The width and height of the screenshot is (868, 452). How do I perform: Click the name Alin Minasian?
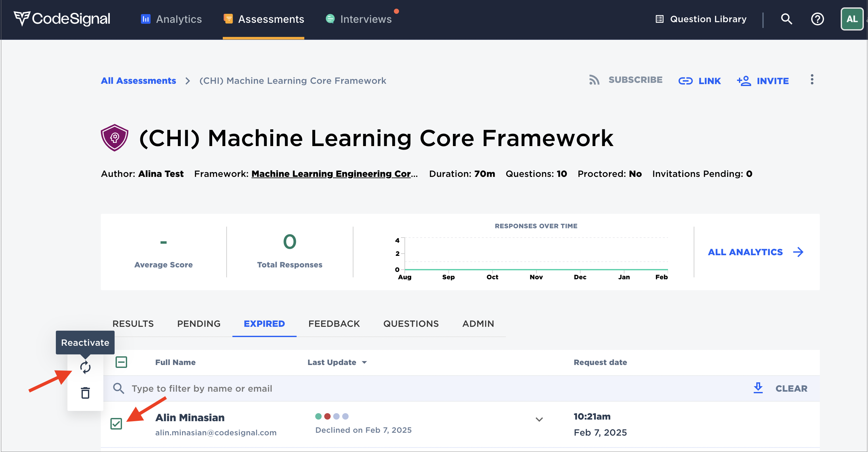(190, 418)
